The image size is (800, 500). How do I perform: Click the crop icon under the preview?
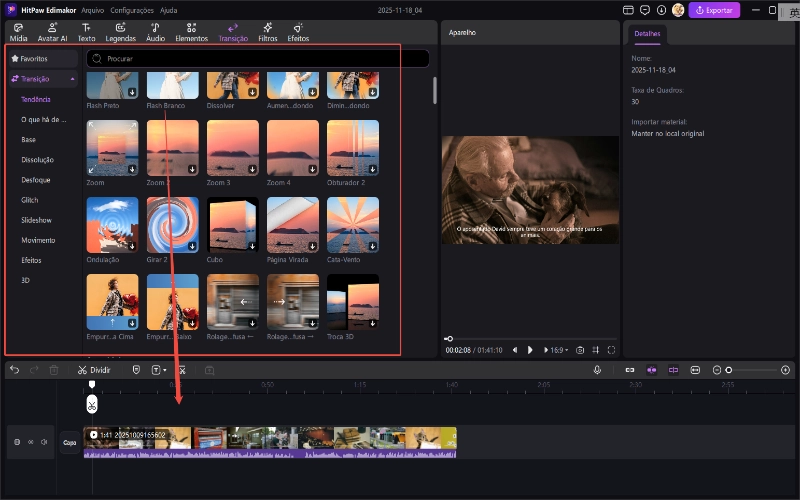point(595,350)
